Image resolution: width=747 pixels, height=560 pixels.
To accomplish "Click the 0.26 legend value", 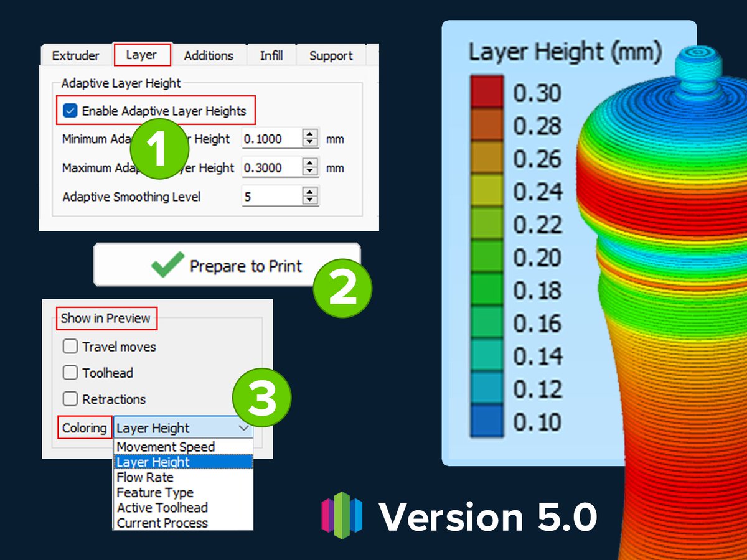I will pos(537,159).
